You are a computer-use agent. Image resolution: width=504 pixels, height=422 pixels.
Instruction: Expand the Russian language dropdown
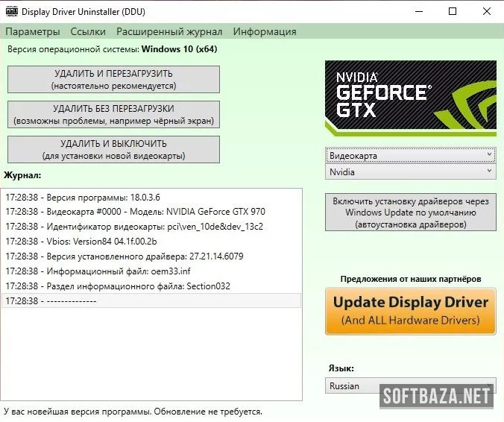click(x=410, y=385)
